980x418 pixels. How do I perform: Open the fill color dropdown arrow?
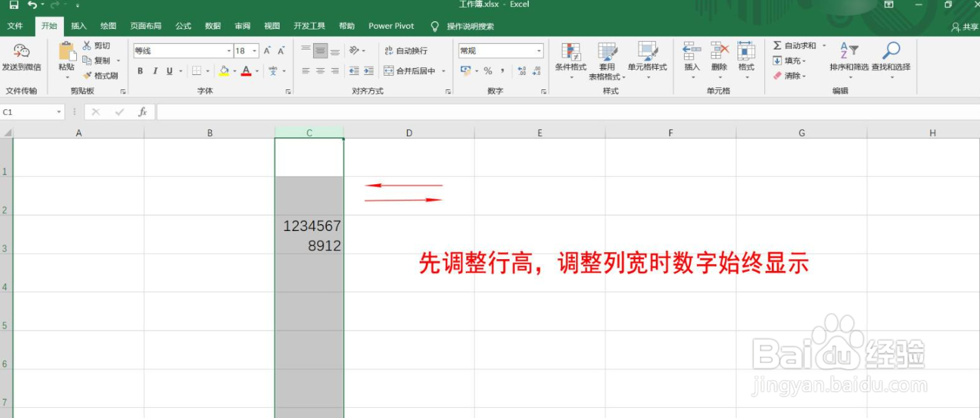(233, 70)
